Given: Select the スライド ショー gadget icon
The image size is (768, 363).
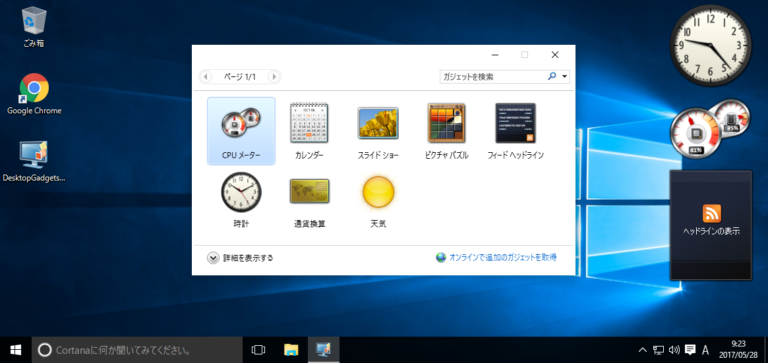Looking at the screenshot, I should [x=378, y=122].
